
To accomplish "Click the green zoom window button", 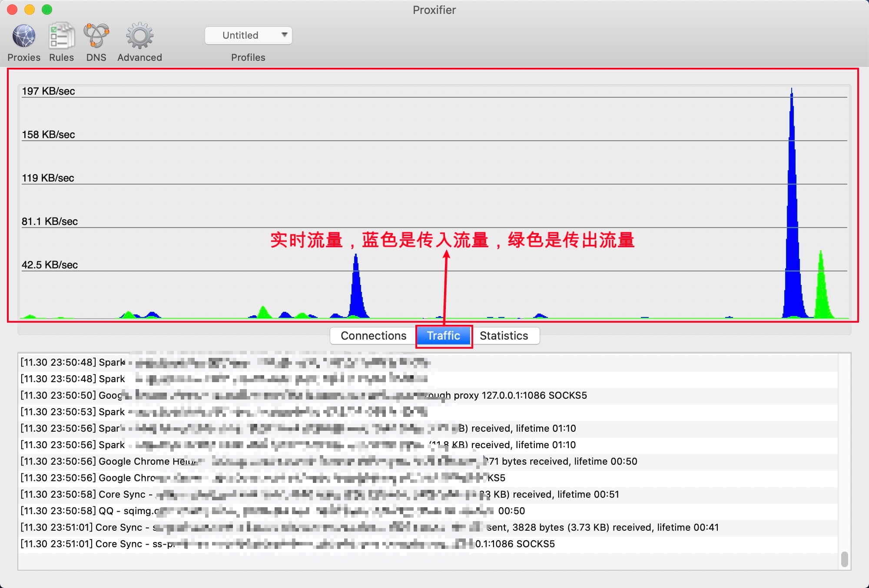I will (47, 10).
